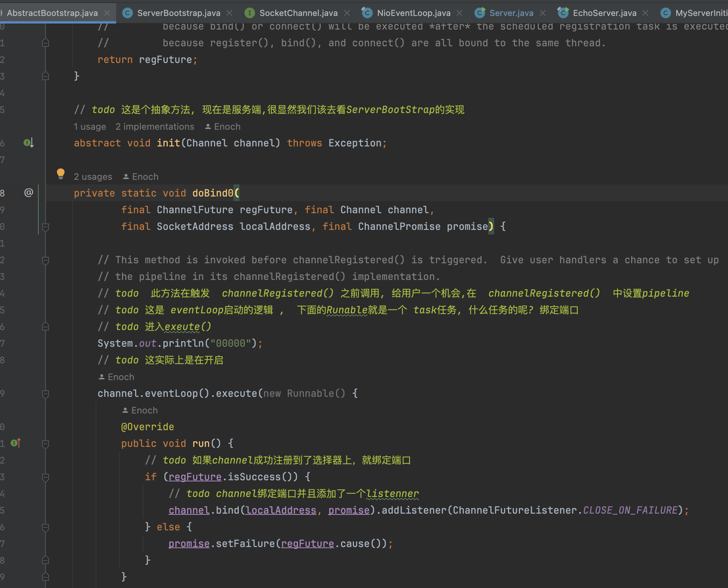Click the localAddress argument in channel.bind
This screenshot has height=588, width=728.
(x=281, y=510)
